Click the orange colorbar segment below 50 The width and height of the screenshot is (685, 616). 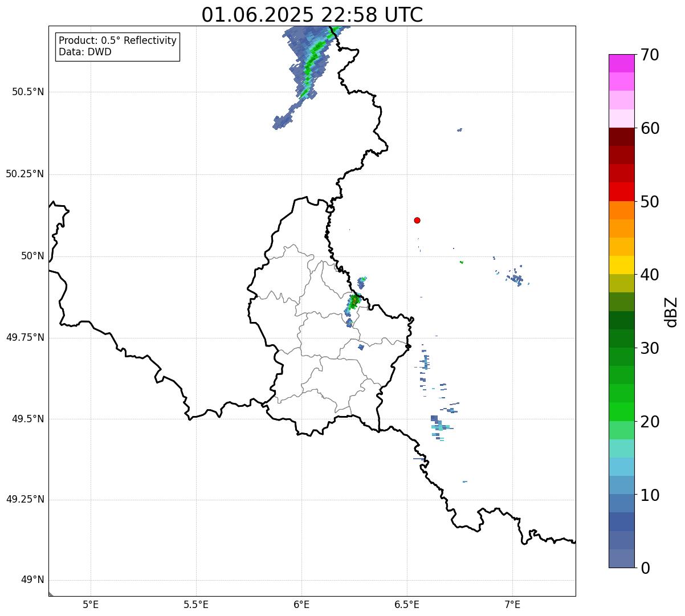pos(622,210)
